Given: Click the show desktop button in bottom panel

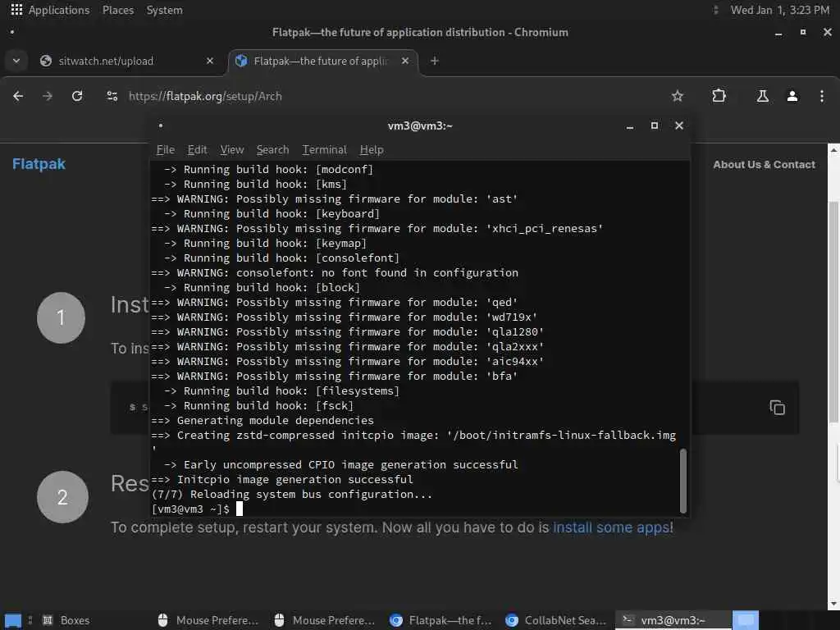Looking at the screenshot, I should pos(13,620).
